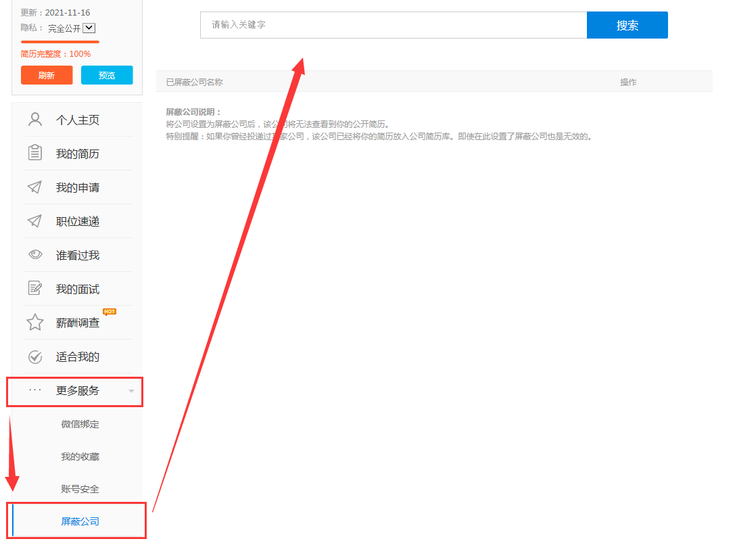Open the 微信绑定 submenu item

tap(80, 424)
